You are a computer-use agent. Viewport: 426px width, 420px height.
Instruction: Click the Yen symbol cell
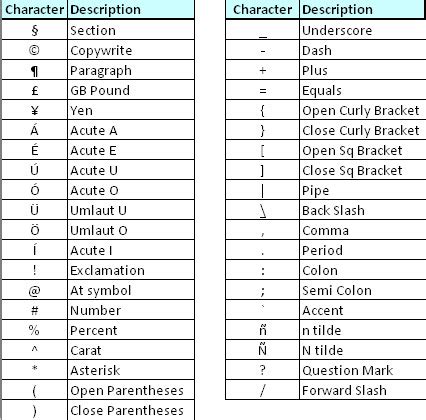click(35, 110)
